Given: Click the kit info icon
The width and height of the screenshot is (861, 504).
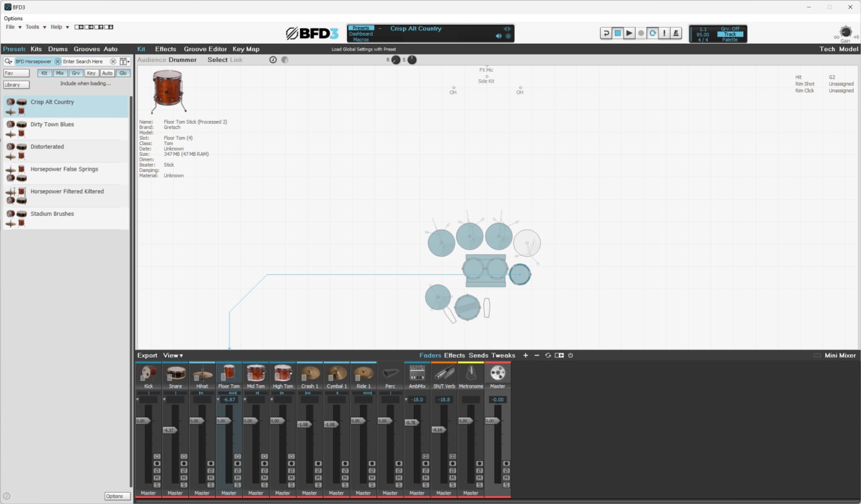Looking at the screenshot, I should click(273, 60).
